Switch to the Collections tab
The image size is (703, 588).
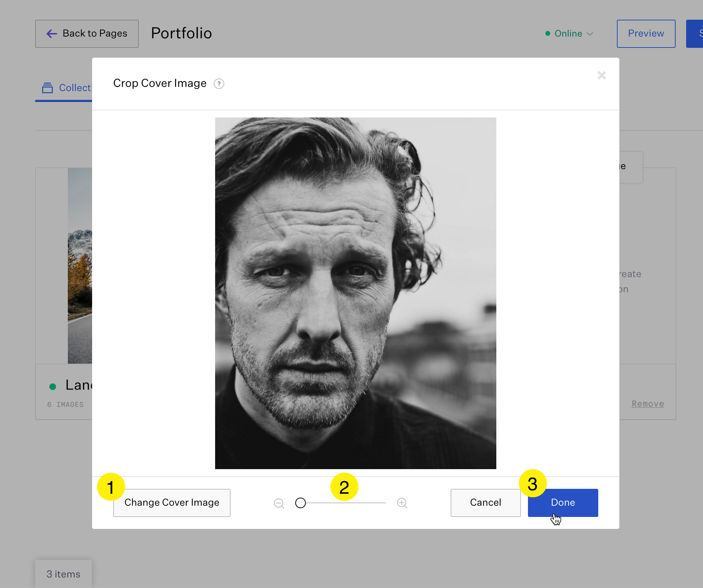coord(74,88)
